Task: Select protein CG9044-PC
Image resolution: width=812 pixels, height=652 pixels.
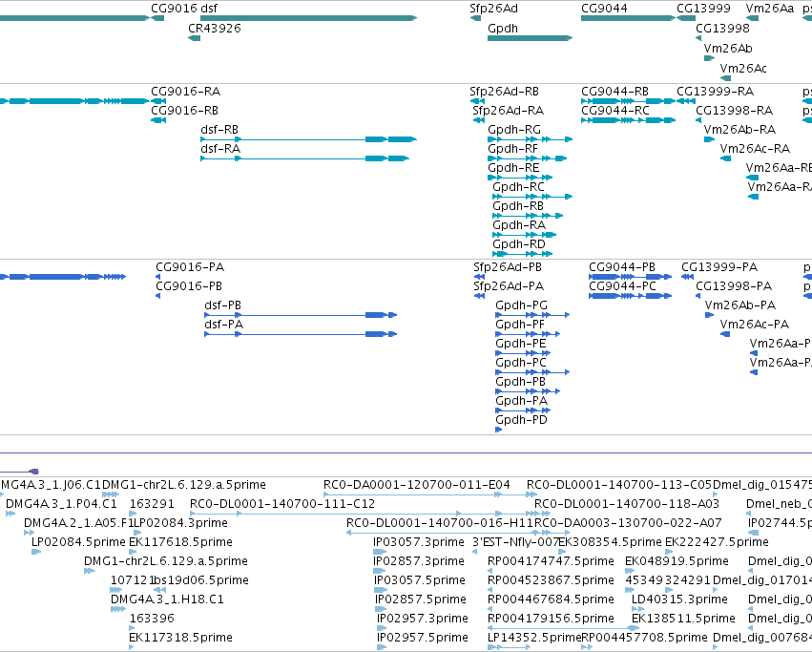Action: coord(631,296)
